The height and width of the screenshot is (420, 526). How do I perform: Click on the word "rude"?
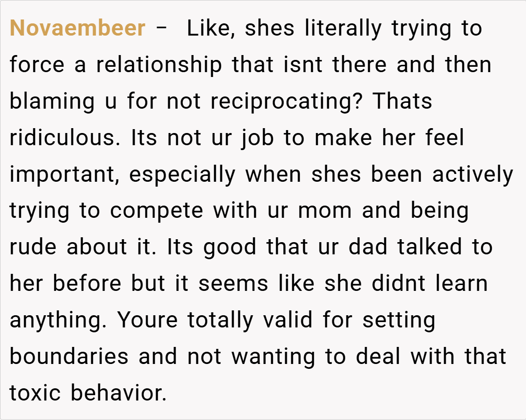[33, 247]
